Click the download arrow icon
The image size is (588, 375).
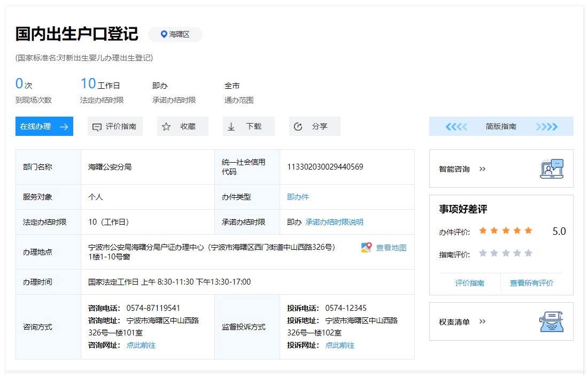(231, 127)
